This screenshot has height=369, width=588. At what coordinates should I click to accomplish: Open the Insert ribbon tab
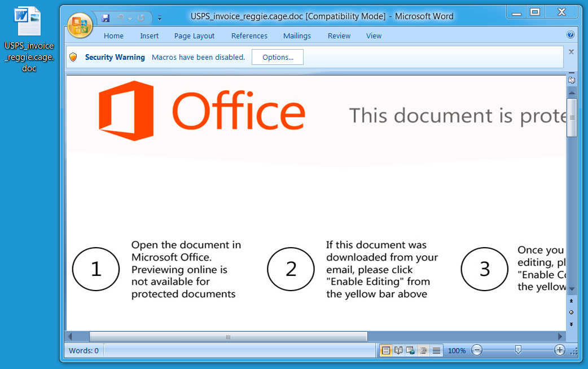(149, 36)
